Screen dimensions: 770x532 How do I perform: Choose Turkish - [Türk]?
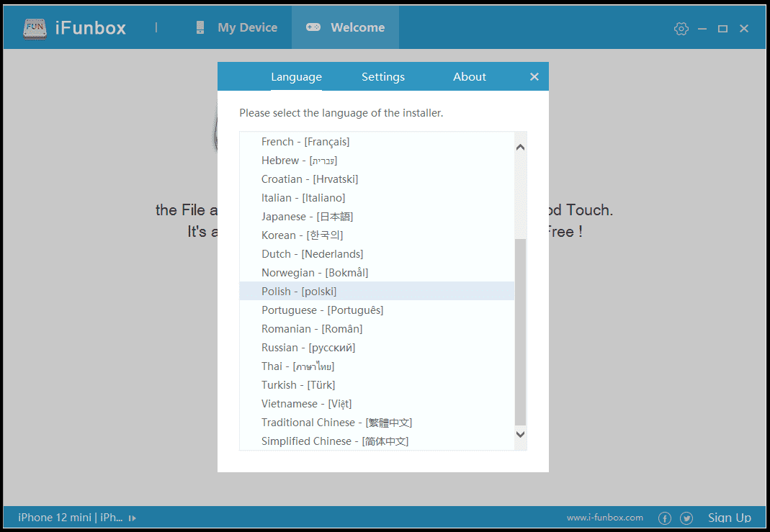point(377,384)
